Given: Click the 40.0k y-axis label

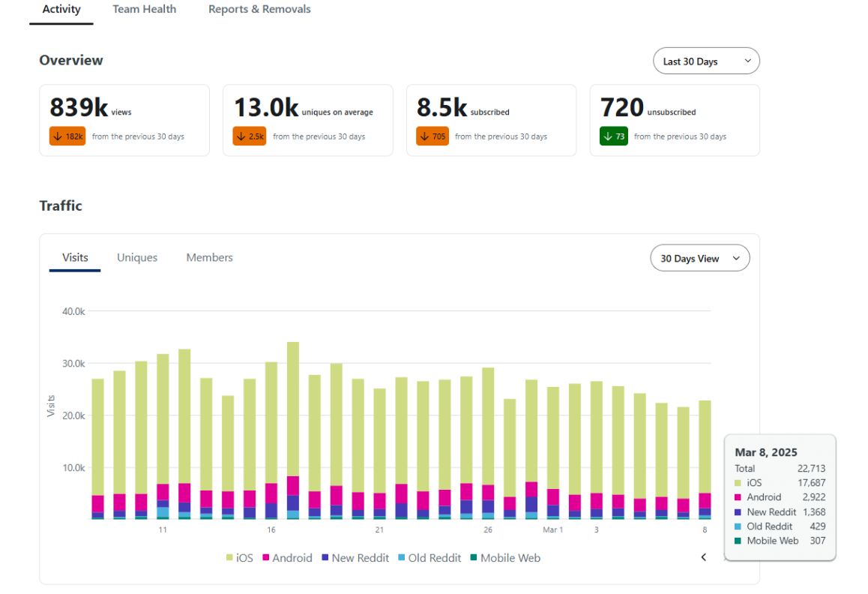Looking at the screenshot, I should coord(73,311).
